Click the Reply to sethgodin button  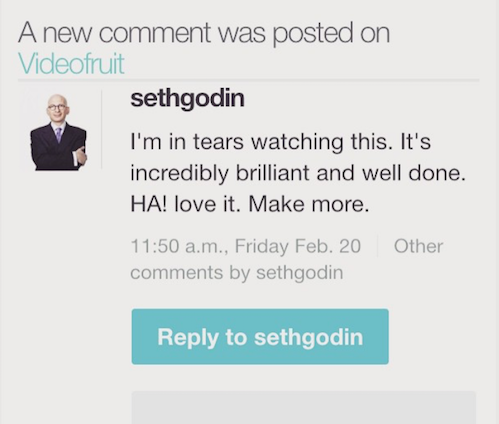(x=260, y=337)
